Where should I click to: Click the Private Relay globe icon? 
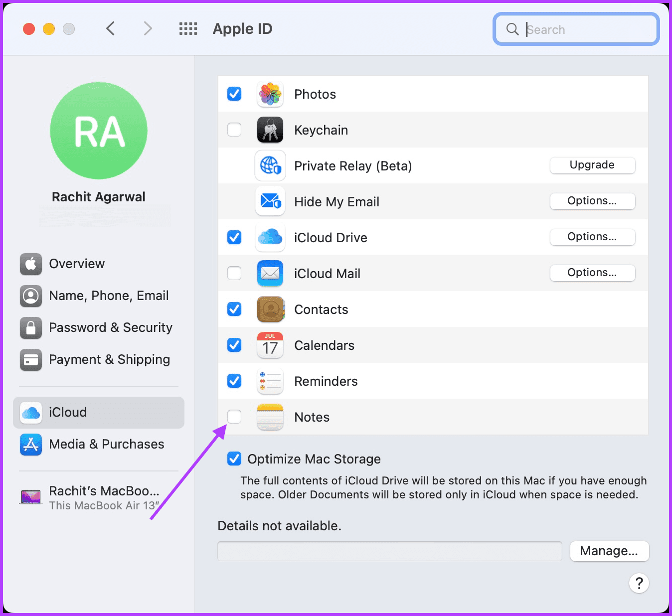tap(270, 165)
